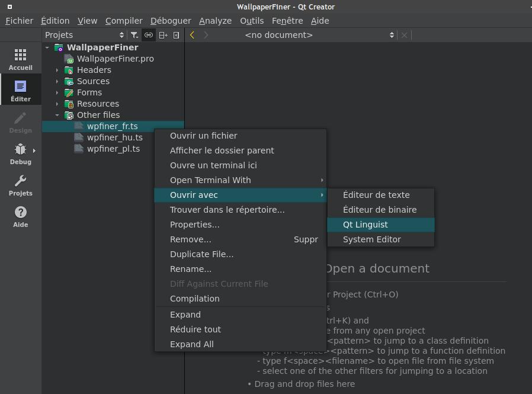Select Expand in the context menu
532x394 pixels.
(240, 315)
